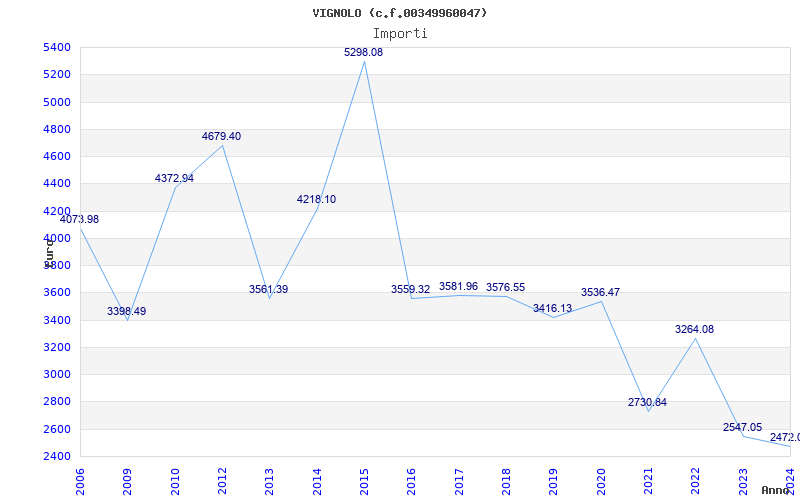Click the 2800 y-axis tick label
800x500 pixels.
[58, 402]
